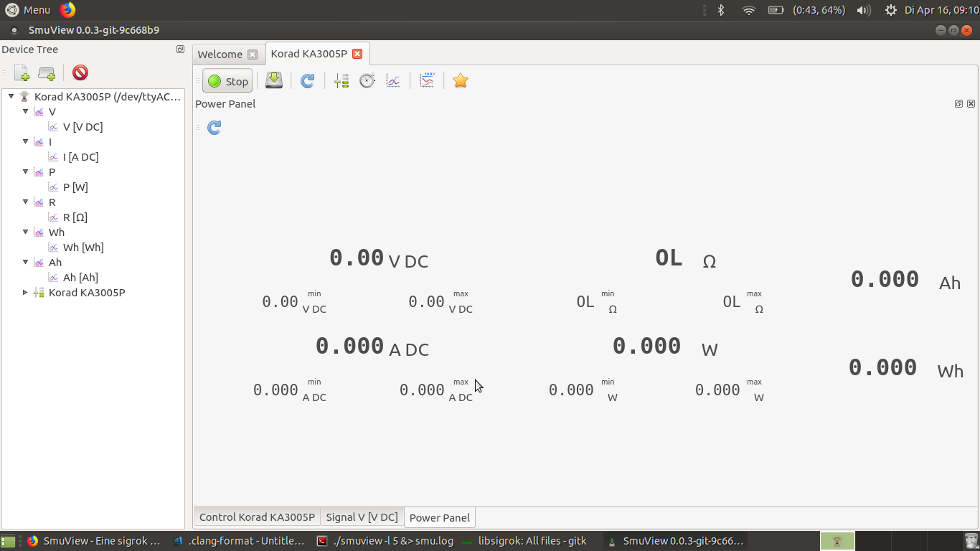The image size is (980, 551).
Task: Select the P [W] signal
Action: pyautogui.click(x=75, y=187)
